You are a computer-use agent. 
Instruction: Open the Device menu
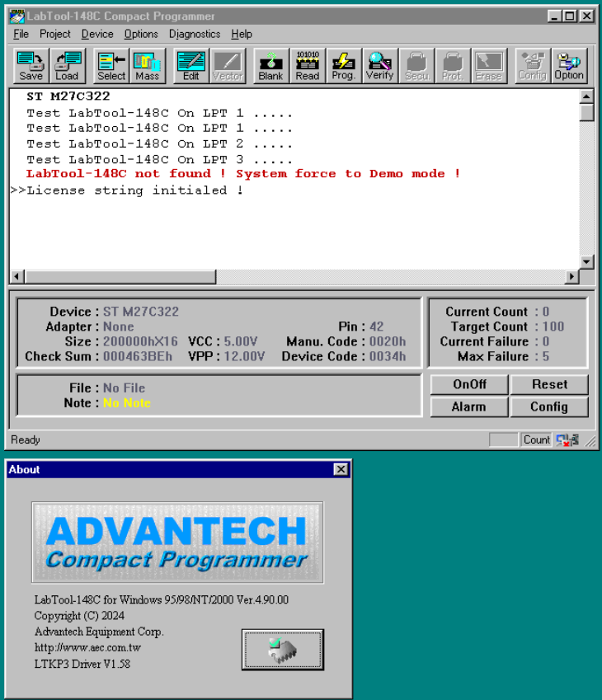(x=97, y=34)
